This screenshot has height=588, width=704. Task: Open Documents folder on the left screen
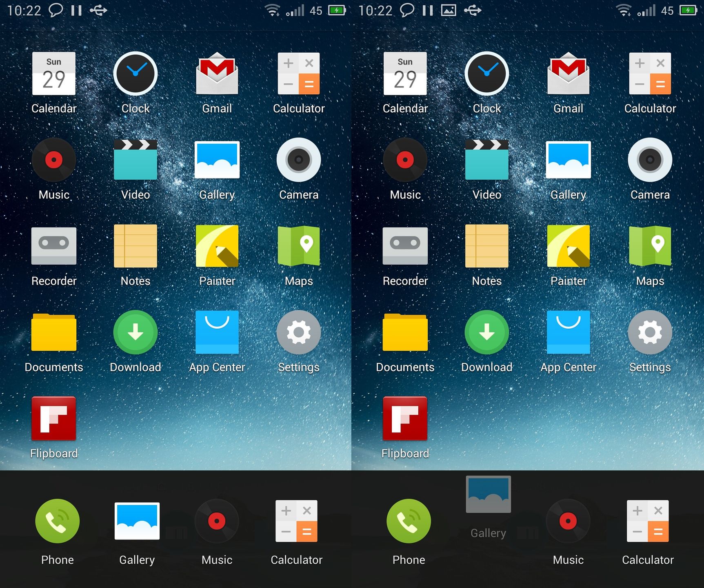54,332
